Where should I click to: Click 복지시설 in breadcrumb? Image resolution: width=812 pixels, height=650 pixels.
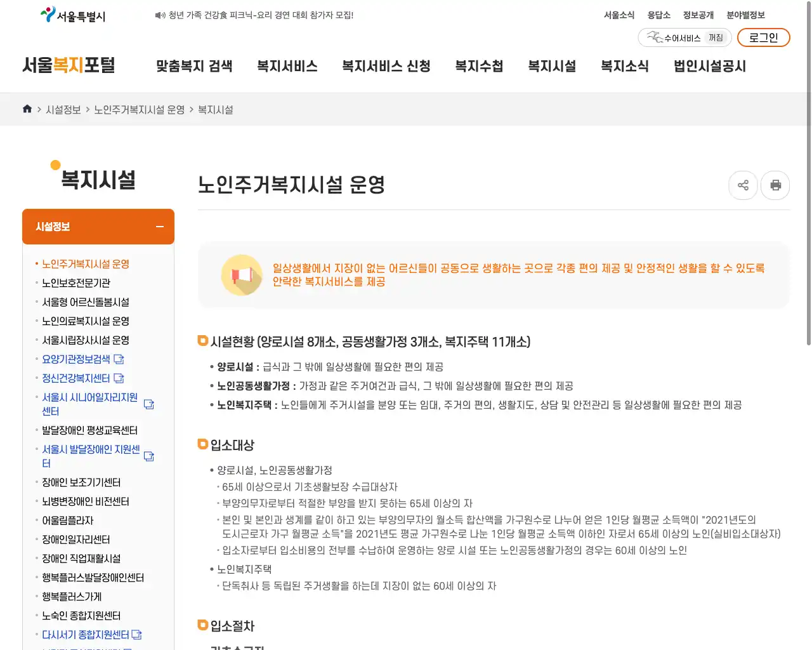point(216,110)
